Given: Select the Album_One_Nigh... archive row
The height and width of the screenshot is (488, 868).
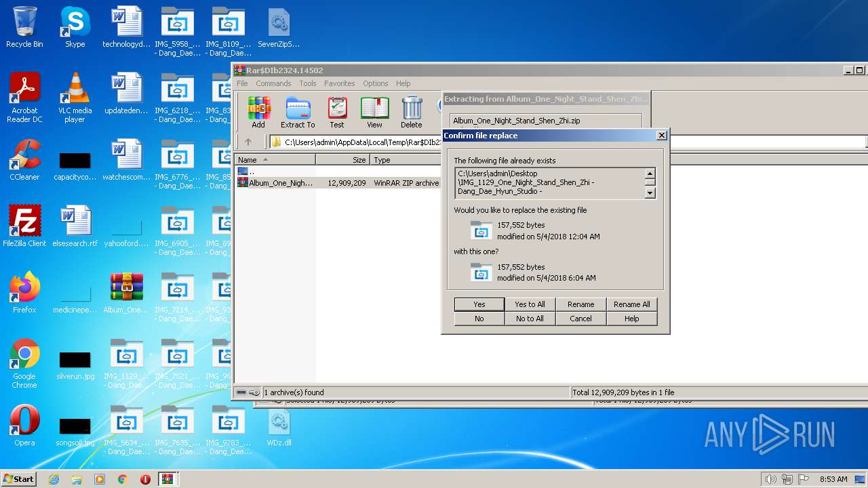Looking at the screenshot, I should (x=338, y=183).
